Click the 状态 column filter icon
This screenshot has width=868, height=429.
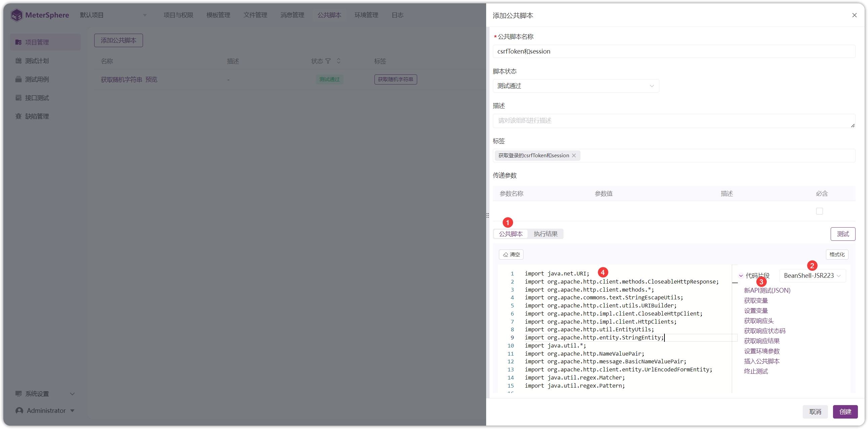pos(328,61)
